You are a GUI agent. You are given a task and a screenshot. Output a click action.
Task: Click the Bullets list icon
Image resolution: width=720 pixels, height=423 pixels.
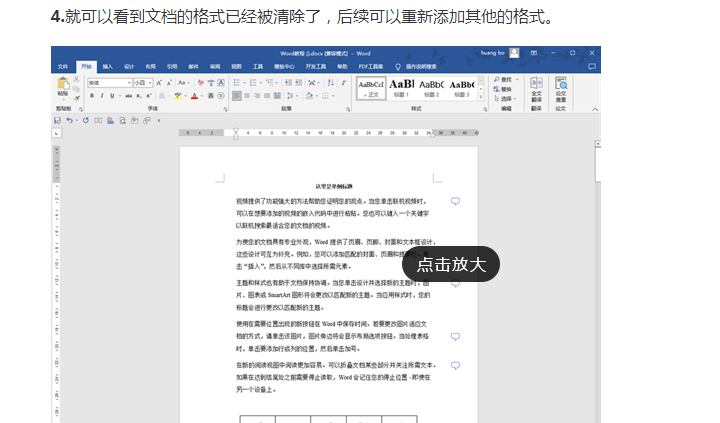click(x=236, y=83)
